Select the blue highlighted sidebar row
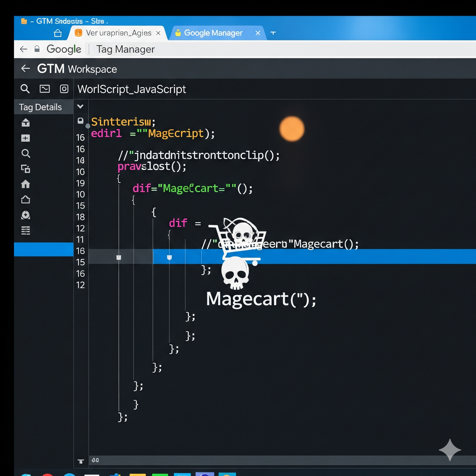This screenshot has height=476, width=476. [44, 249]
